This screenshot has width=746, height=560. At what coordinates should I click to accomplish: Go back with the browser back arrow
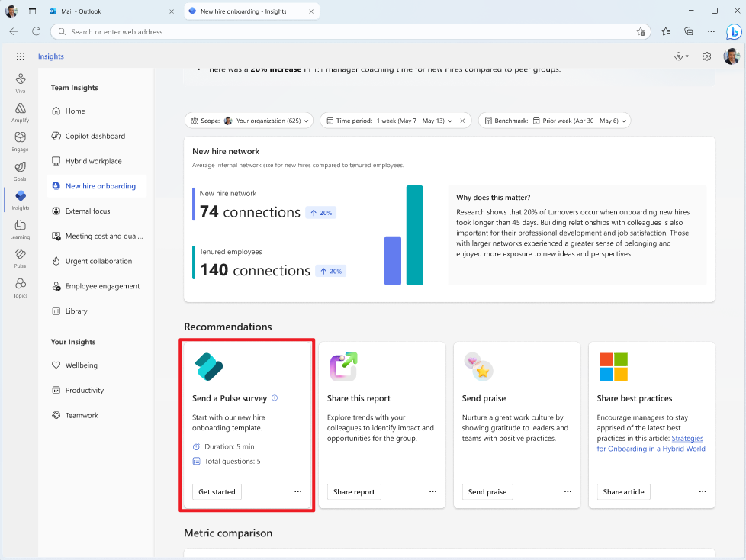pyautogui.click(x=14, y=31)
